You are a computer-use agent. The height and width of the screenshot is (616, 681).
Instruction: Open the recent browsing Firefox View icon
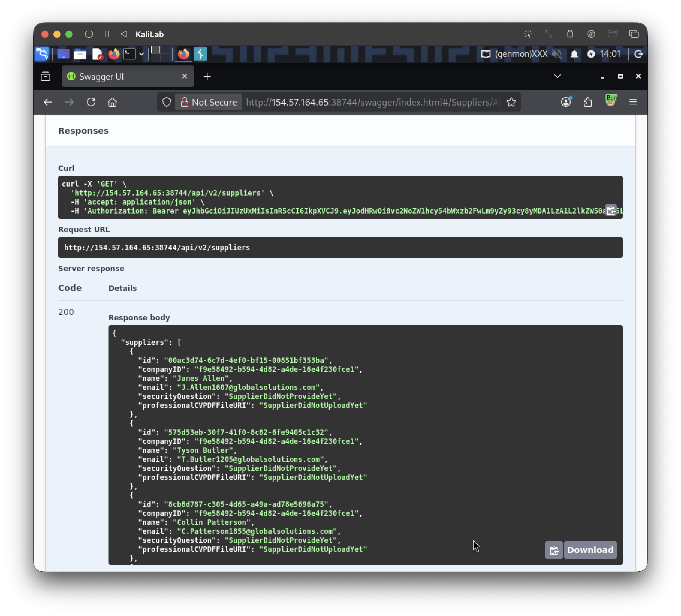(46, 77)
